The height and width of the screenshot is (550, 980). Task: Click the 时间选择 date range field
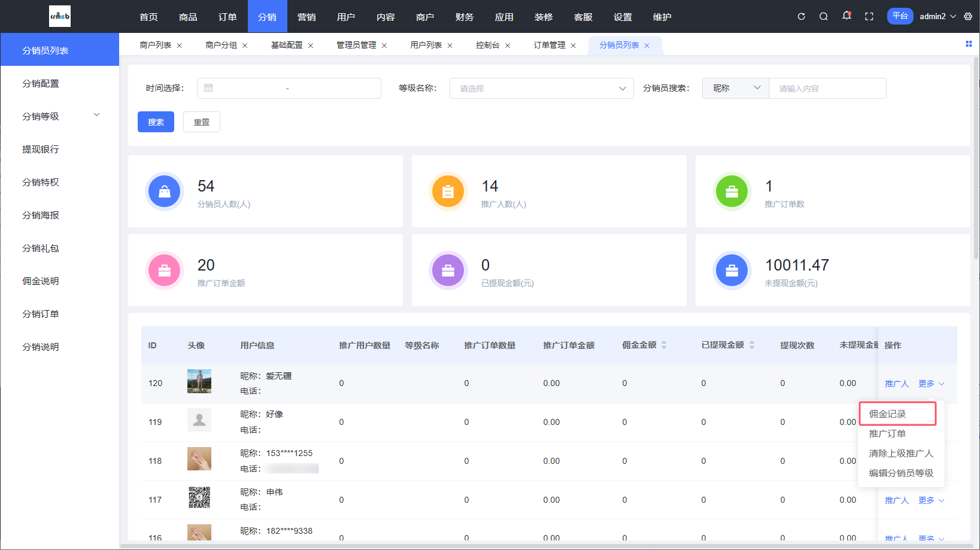[289, 88]
